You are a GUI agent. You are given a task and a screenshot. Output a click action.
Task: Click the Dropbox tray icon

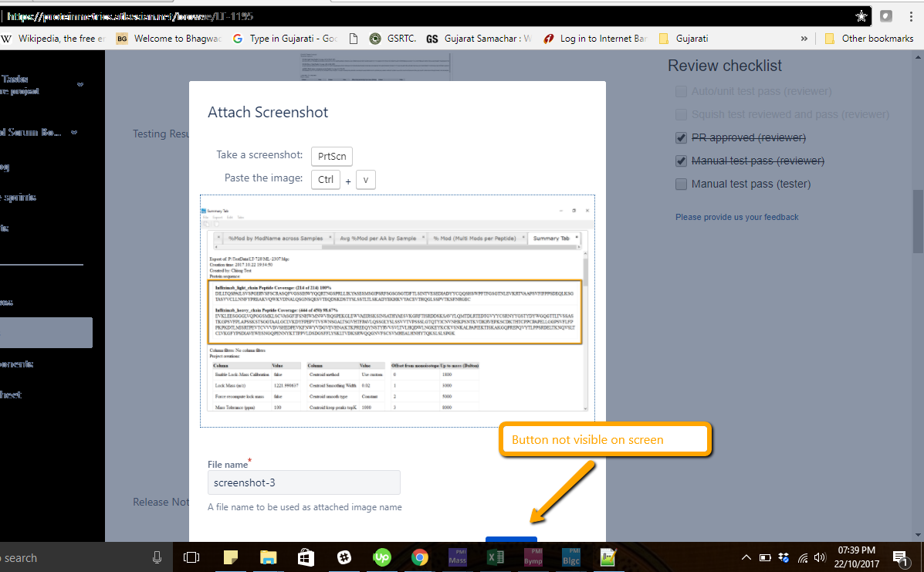pyautogui.click(x=784, y=557)
